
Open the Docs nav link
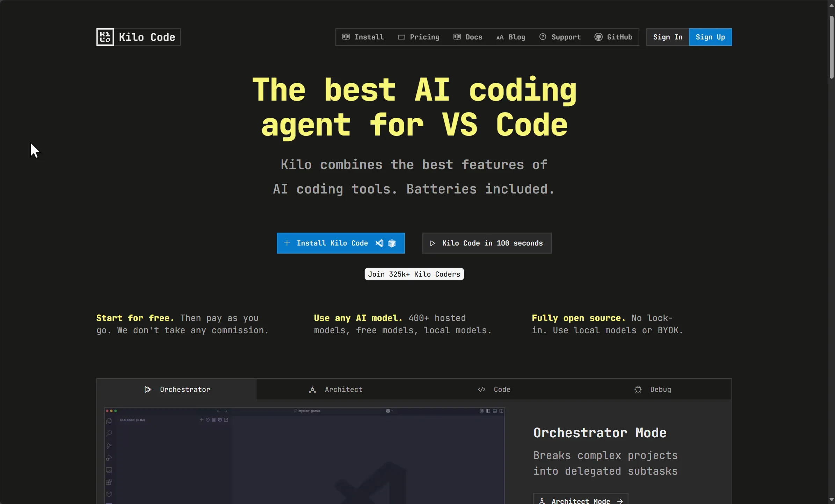[468, 37]
